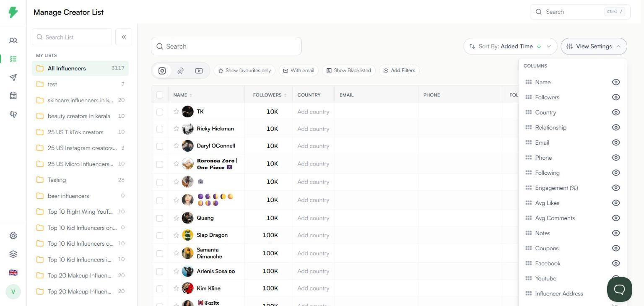Star Slap Dragon as favourite

coord(176,235)
